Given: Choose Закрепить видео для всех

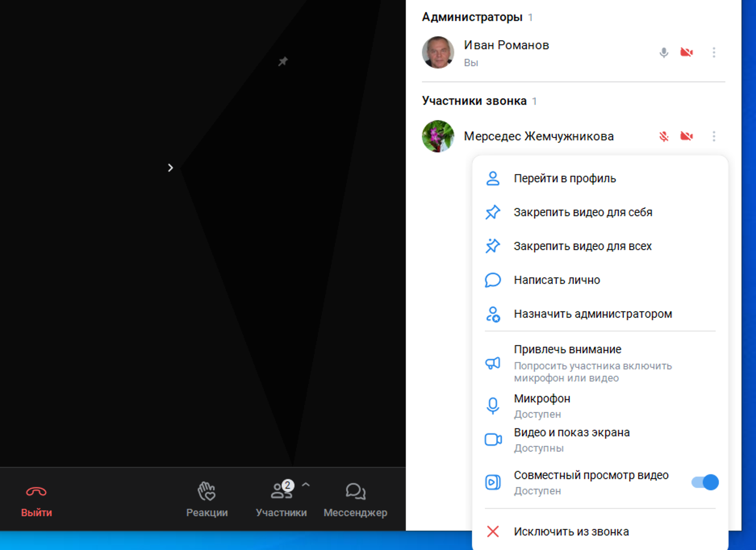Looking at the screenshot, I should (x=600, y=246).
